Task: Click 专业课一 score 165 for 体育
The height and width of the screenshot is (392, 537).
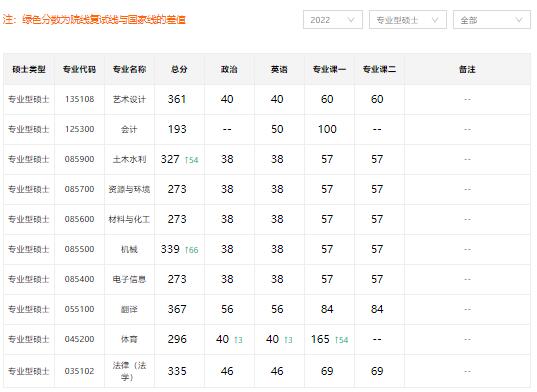Action: [x=320, y=339]
